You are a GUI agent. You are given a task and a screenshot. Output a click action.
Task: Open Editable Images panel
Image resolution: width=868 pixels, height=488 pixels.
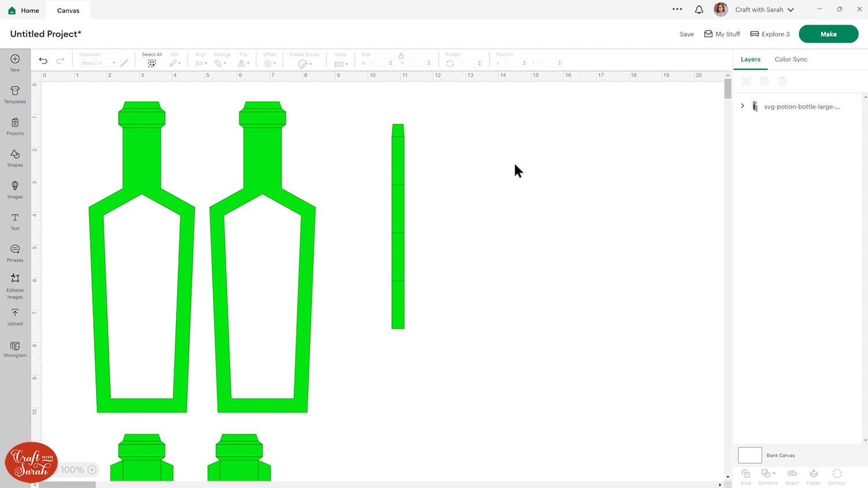[x=15, y=286]
